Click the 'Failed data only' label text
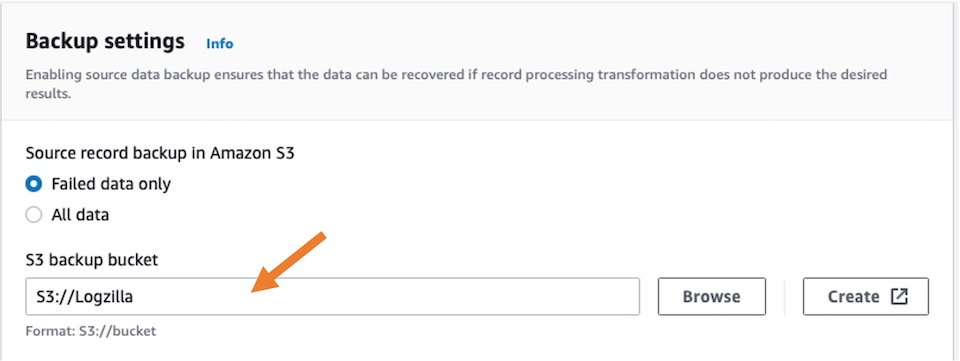 click(111, 184)
